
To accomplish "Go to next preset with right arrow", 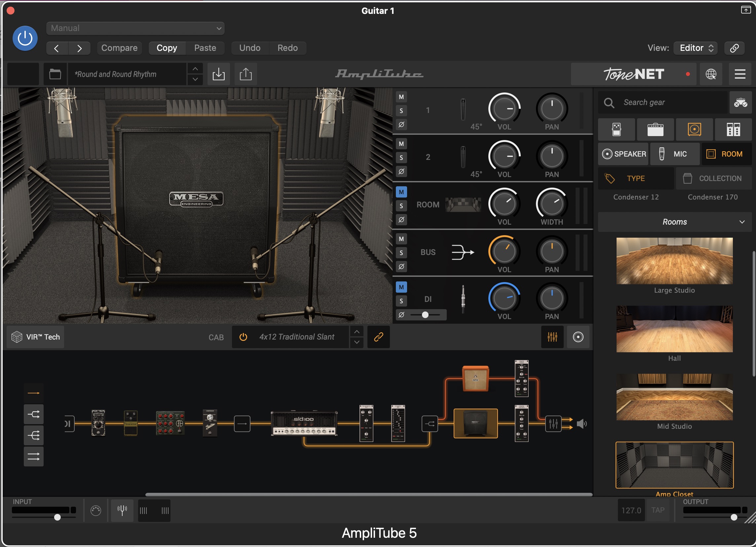I will click(79, 48).
